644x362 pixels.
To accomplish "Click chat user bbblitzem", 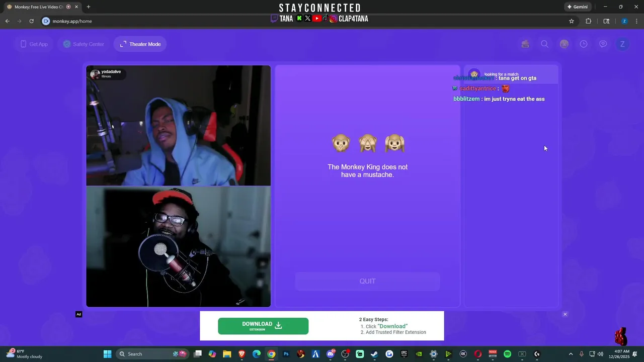I will pyautogui.click(x=466, y=99).
